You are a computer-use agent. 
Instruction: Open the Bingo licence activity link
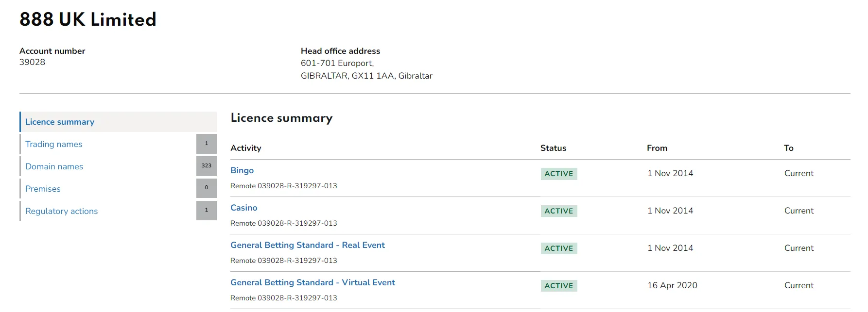[242, 170]
